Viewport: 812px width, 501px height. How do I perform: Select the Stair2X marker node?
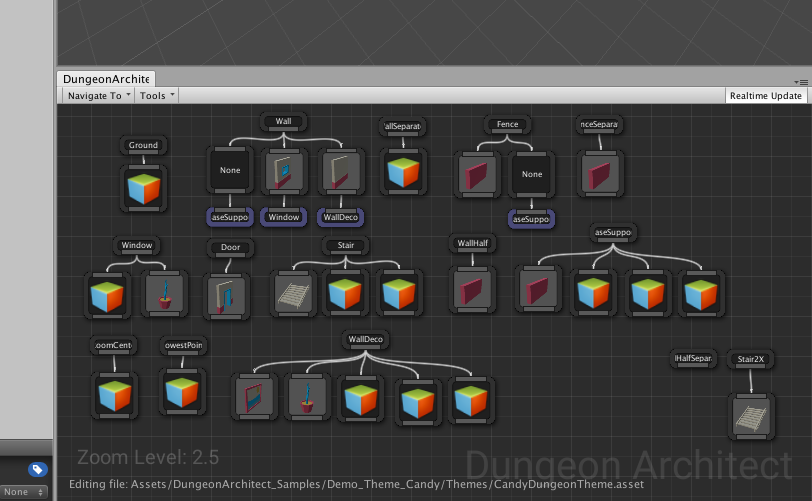pyautogui.click(x=750, y=360)
